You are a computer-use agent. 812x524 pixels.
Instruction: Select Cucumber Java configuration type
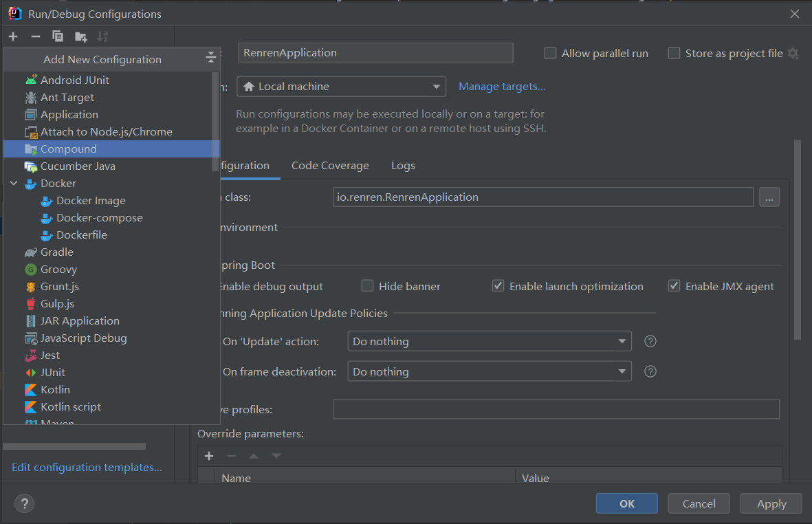click(111, 166)
